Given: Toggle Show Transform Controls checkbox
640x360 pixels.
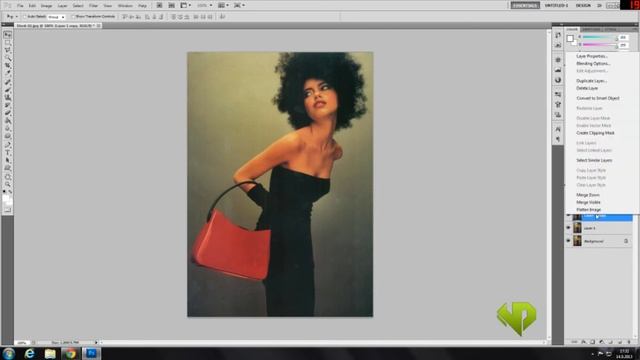Looking at the screenshot, I should pos(73,17).
